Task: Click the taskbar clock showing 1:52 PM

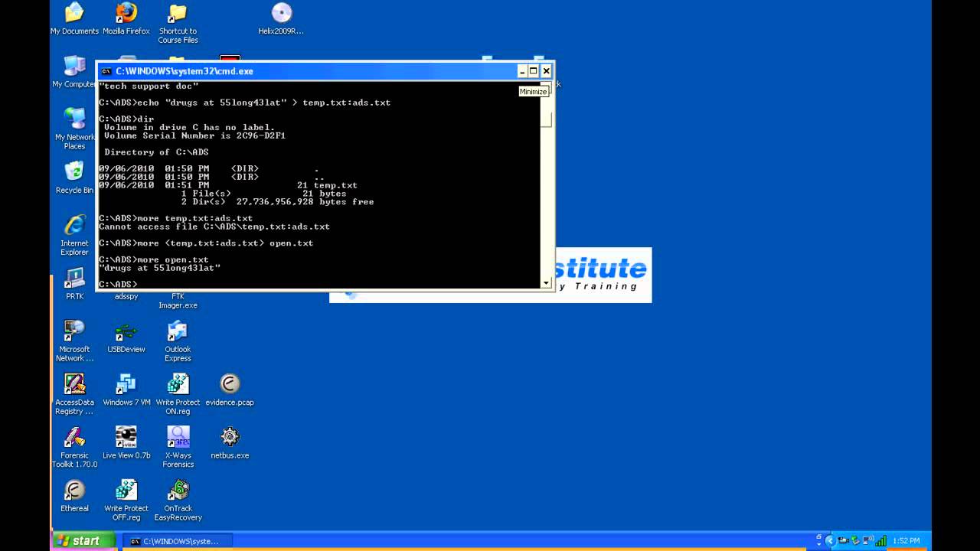Action: [x=906, y=541]
